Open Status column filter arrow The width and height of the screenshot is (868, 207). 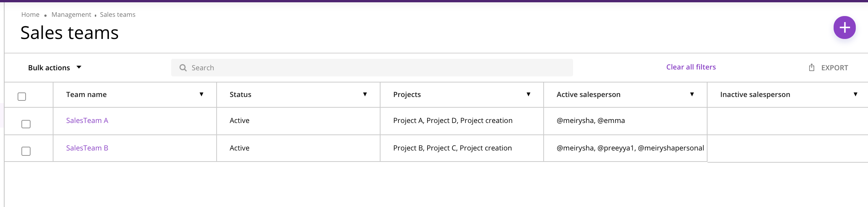pos(365,94)
